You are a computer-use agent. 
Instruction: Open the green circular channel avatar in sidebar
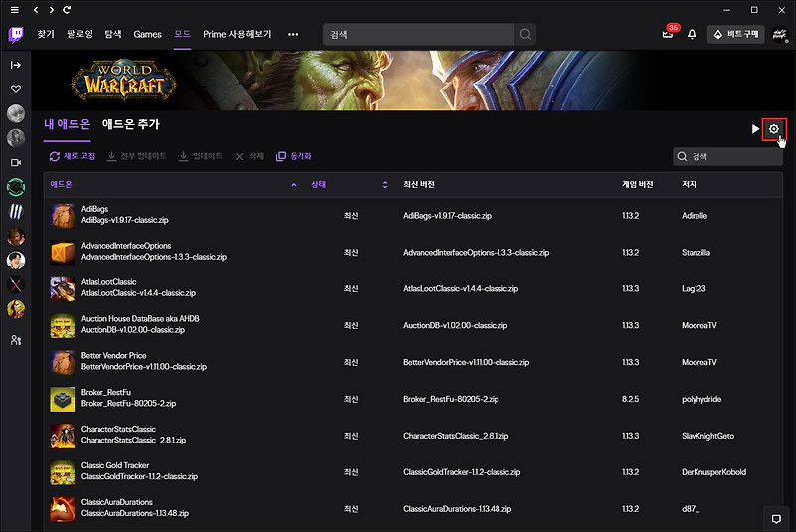pyautogui.click(x=16, y=187)
